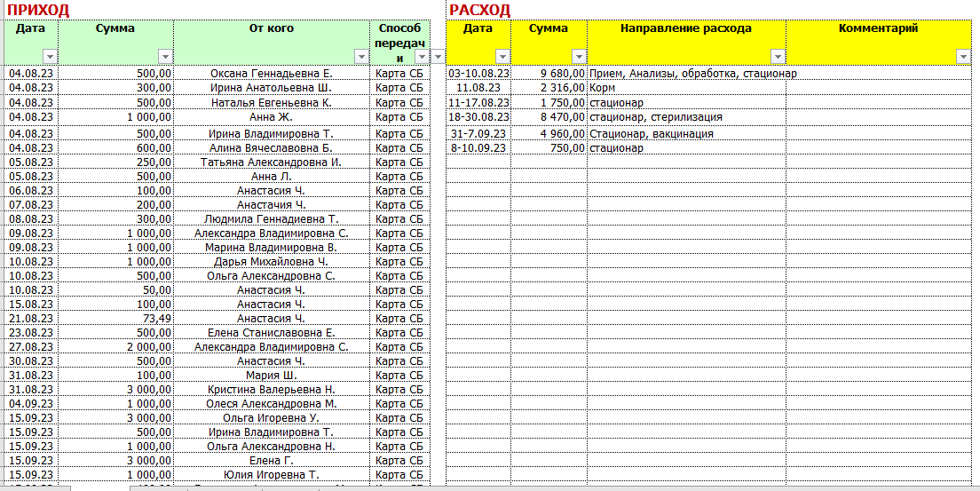Select the income date cell 04.09.23
This screenshot has width=980, height=491.
[31, 403]
